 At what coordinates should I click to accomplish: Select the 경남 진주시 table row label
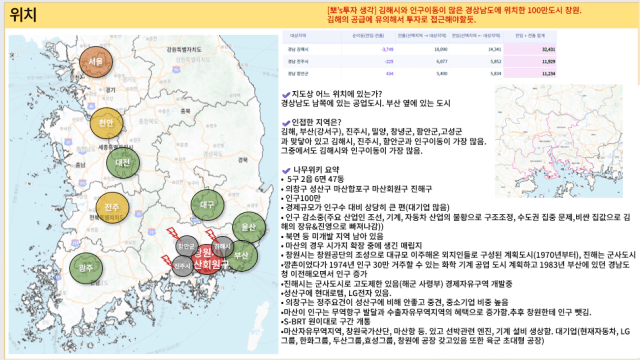point(298,62)
